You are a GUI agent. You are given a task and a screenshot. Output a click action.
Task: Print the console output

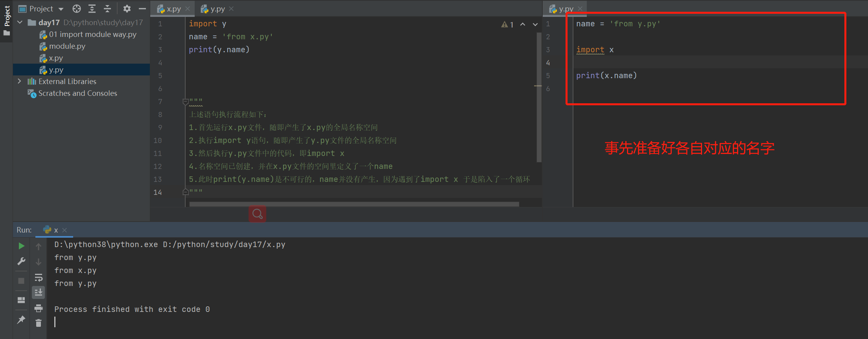coord(39,308)
